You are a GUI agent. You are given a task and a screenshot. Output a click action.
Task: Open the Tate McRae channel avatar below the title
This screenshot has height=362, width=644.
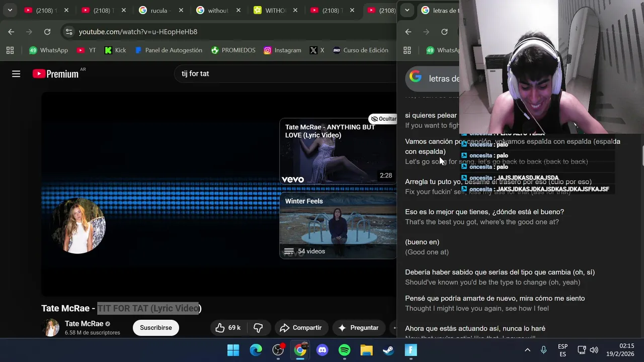50,327
